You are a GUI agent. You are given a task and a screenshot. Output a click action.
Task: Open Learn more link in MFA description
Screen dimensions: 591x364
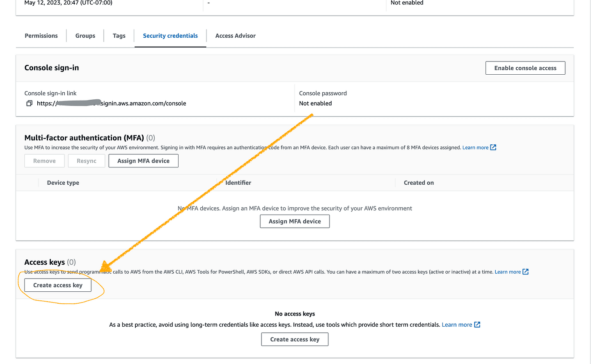pyautogui.click(x=475, y=147)
